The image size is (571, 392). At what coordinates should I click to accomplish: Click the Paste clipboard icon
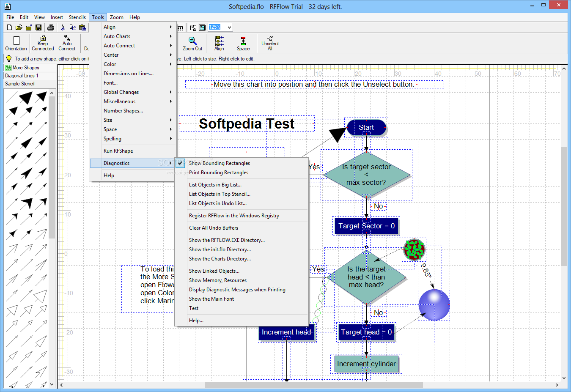[82, 27]
